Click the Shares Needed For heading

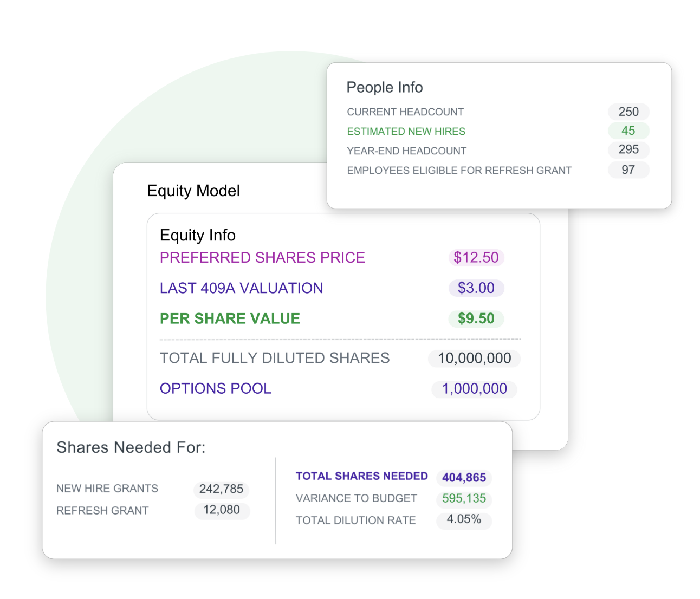pos(131,447)
